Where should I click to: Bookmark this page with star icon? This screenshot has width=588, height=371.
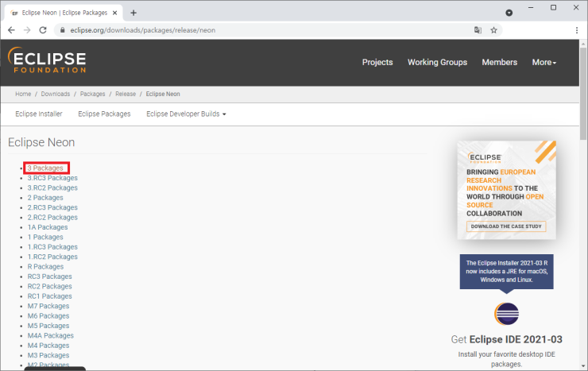click(x=493, y=30)
